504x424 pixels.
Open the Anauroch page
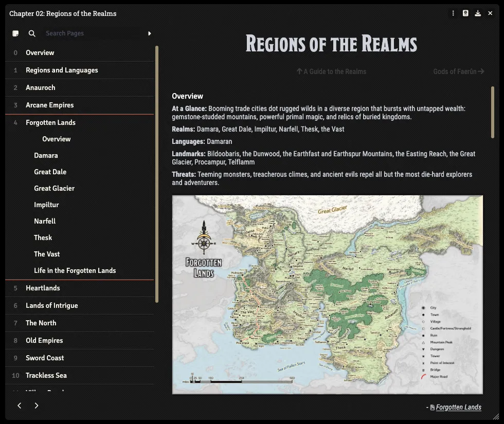40,87
